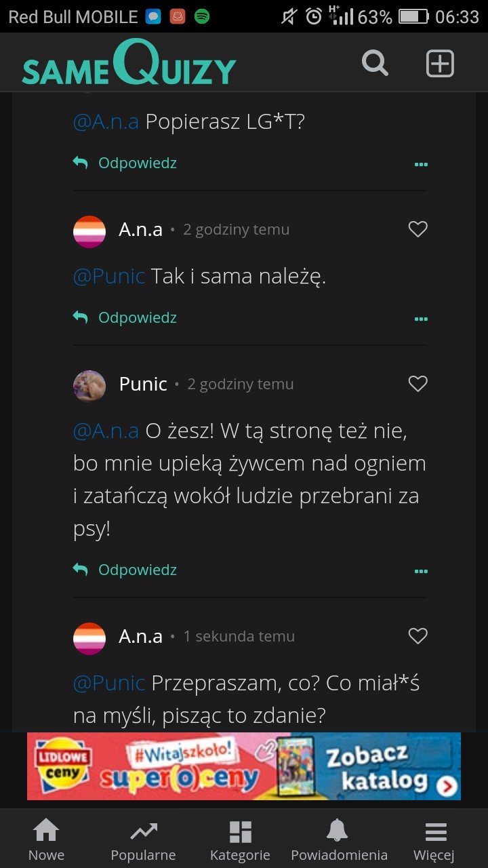The width and height of the screenshot is (488, 868).
Task: Open more options under "Popierasz LG*T?" comment
Action: tap(421, 164)
